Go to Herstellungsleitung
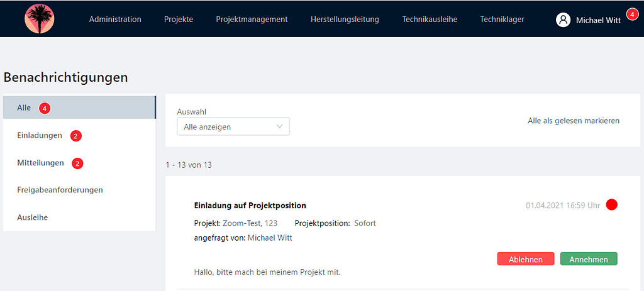The width and height of the screenshot is (644, 291). pyautogui.click(x=345, y=19)
